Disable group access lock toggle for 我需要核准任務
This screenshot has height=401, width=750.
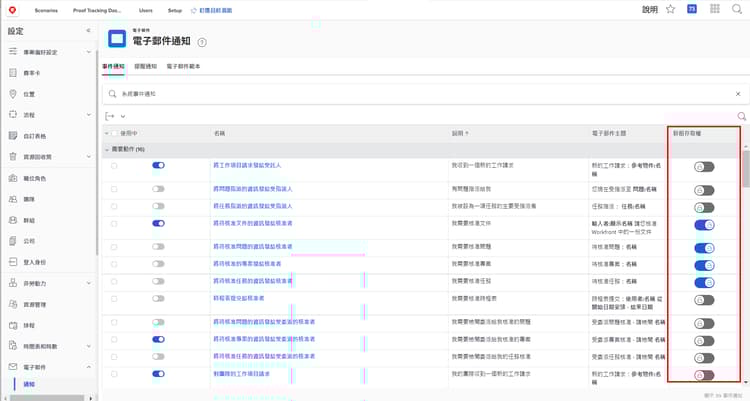(x=704, y=282)
